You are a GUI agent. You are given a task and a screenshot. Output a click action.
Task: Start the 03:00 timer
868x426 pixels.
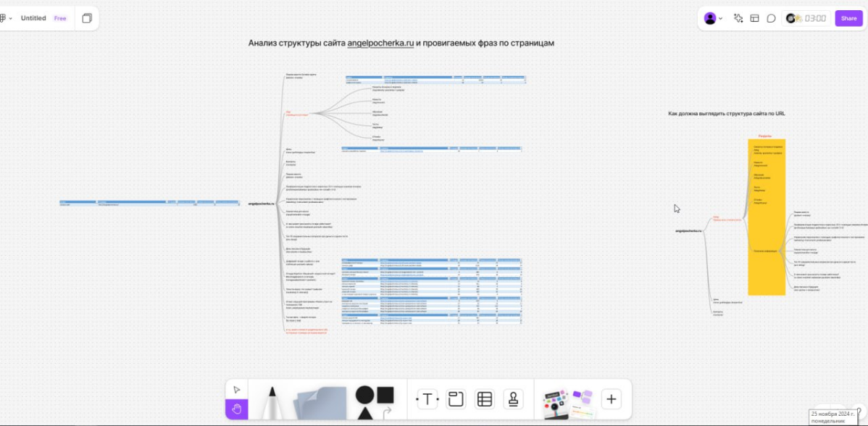tap(815, 18)
